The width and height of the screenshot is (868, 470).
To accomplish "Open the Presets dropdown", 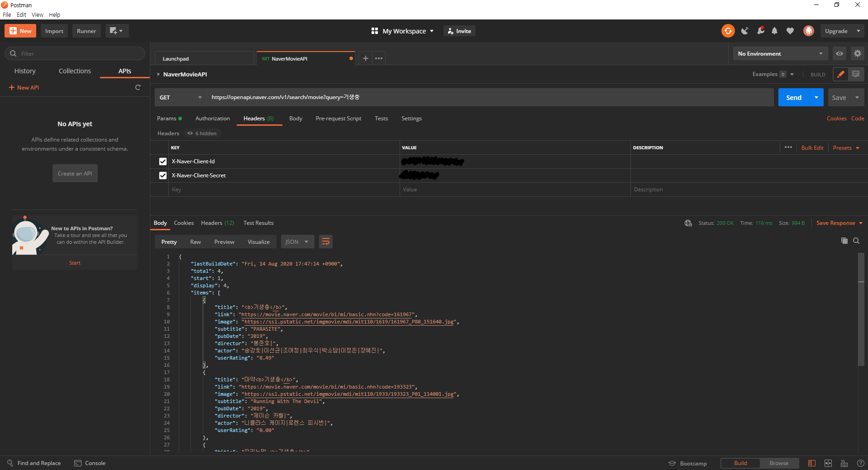I will 846,147.
